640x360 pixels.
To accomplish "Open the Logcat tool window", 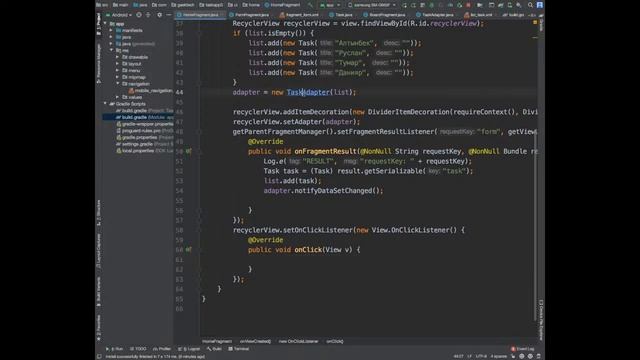I will [x=189, y=349].
